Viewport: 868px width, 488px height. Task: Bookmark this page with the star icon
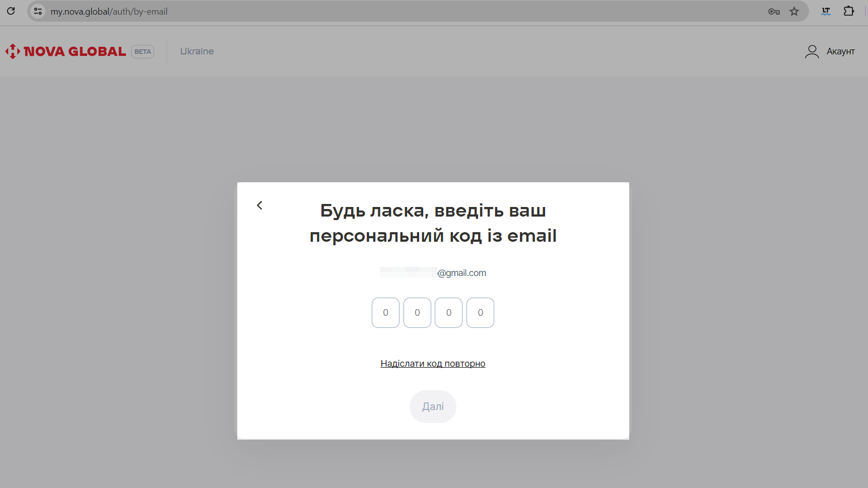[x=794, y=12]
